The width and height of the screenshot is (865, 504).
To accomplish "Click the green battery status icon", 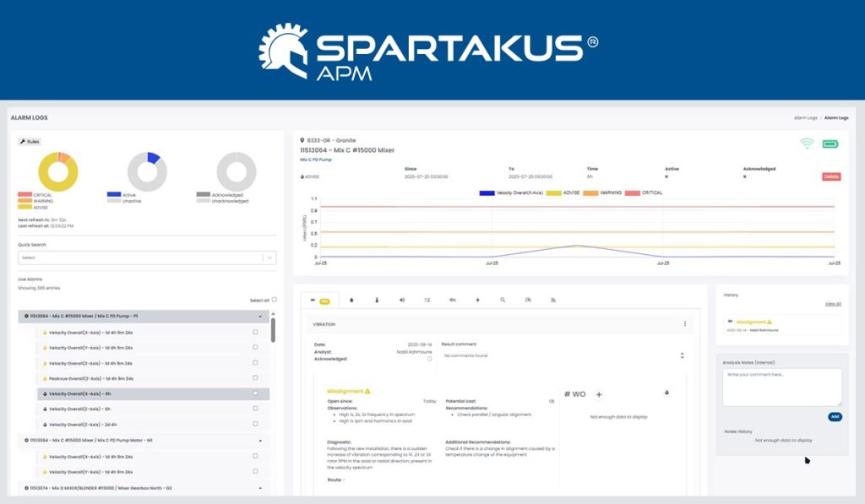I will pos(830,144).
